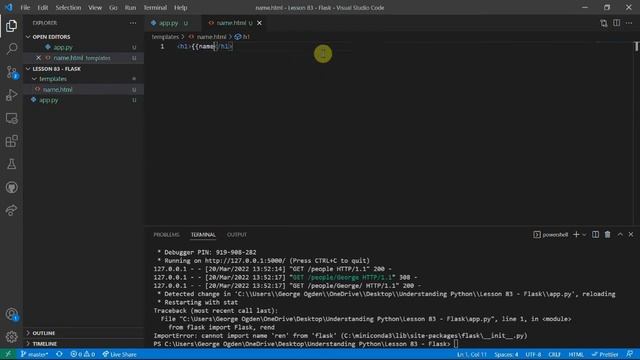Open the editor more actions menu
The image size is (640, 360).
[629, 23]
